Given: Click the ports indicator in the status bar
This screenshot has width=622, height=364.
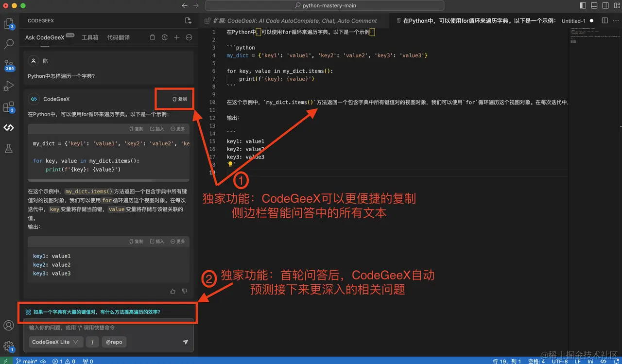Looking at the screenshot, I should (88, 361).
